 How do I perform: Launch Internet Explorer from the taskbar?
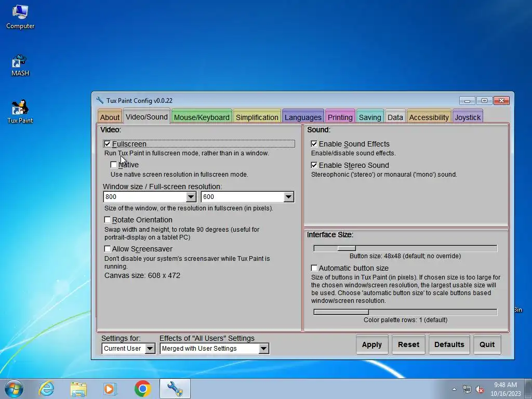click(46, 389)
